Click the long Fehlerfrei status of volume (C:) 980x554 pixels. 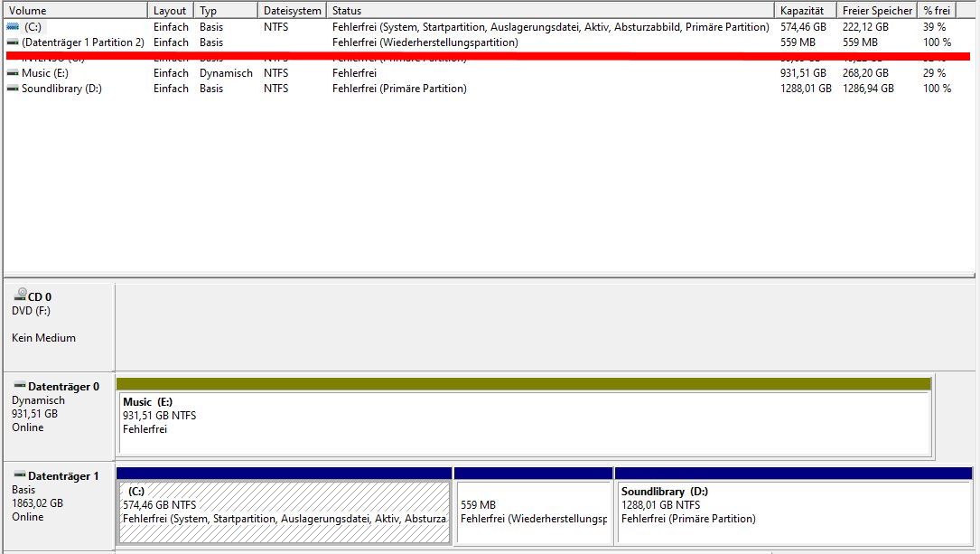pos(551,27)
